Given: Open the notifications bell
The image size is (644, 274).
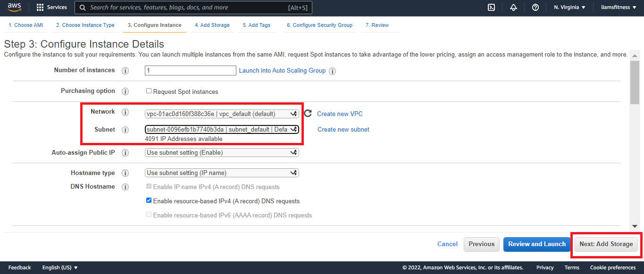Looking at the screenshot, I should coord(513,8).
